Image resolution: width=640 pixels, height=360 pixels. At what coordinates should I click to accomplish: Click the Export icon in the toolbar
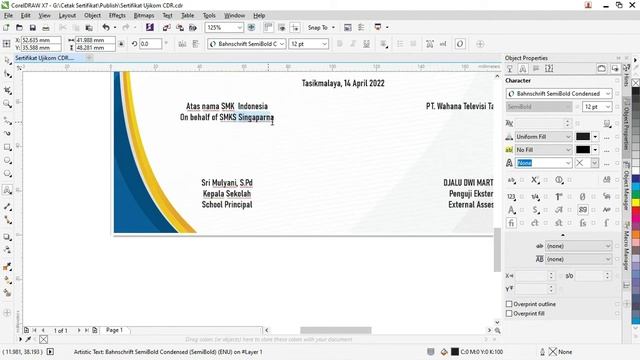[x=180, y=27]
